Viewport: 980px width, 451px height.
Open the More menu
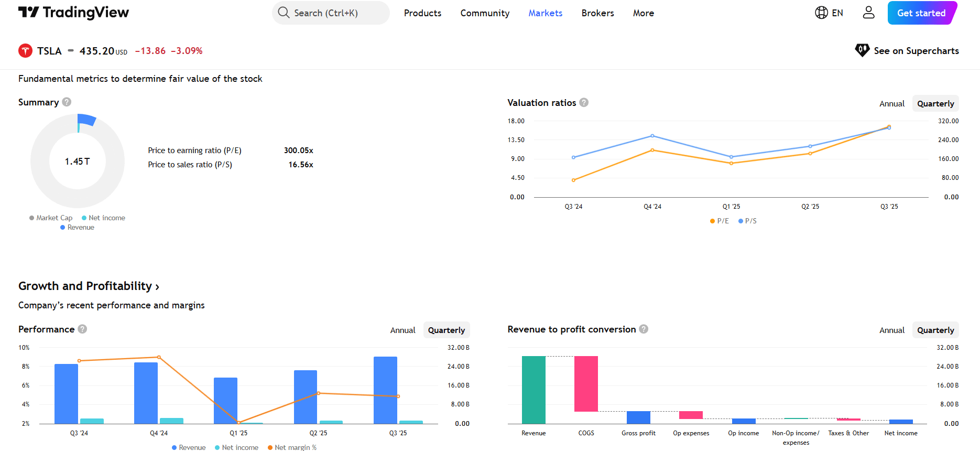coord(643,13)
